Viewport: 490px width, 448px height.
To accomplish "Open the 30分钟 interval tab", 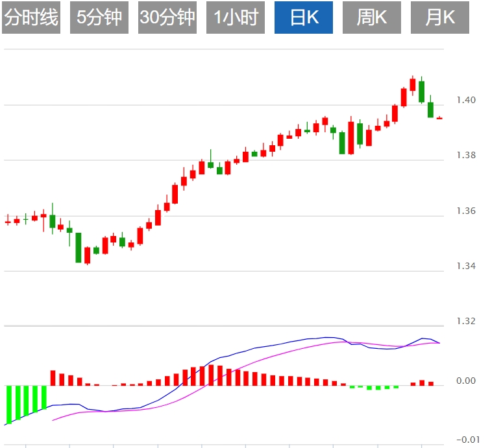I will [x=167, y=18].
